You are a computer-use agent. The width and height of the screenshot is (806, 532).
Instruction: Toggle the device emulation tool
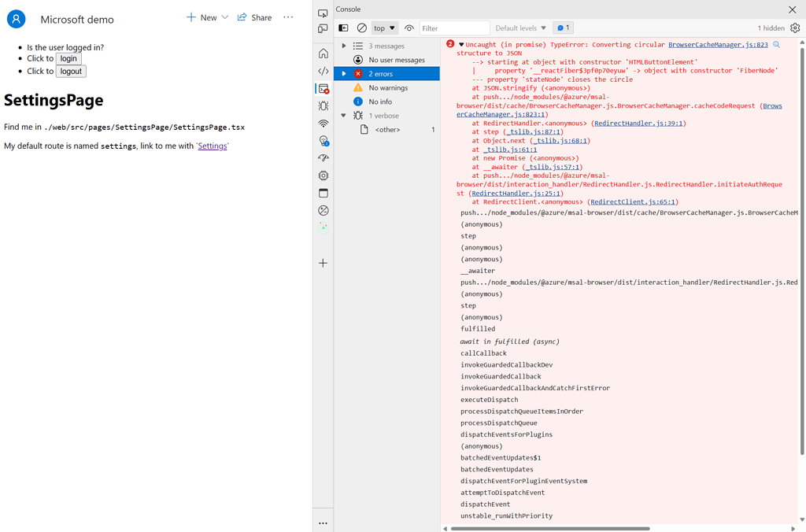tap(323, 28)
